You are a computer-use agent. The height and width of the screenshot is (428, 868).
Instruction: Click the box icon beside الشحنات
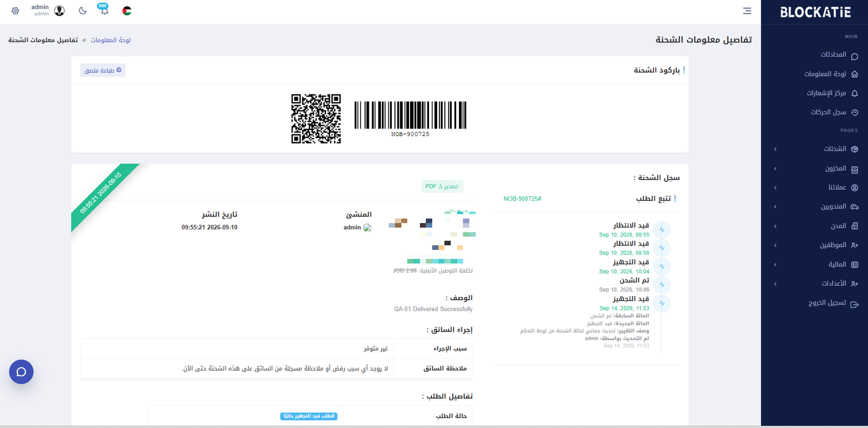[x=854, y=149]
